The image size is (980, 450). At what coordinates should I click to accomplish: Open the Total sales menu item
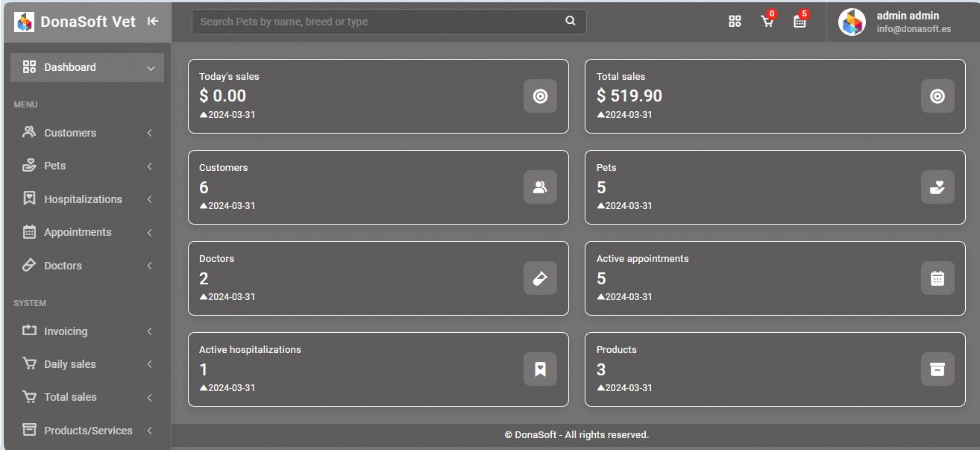(x=87, y=397)
